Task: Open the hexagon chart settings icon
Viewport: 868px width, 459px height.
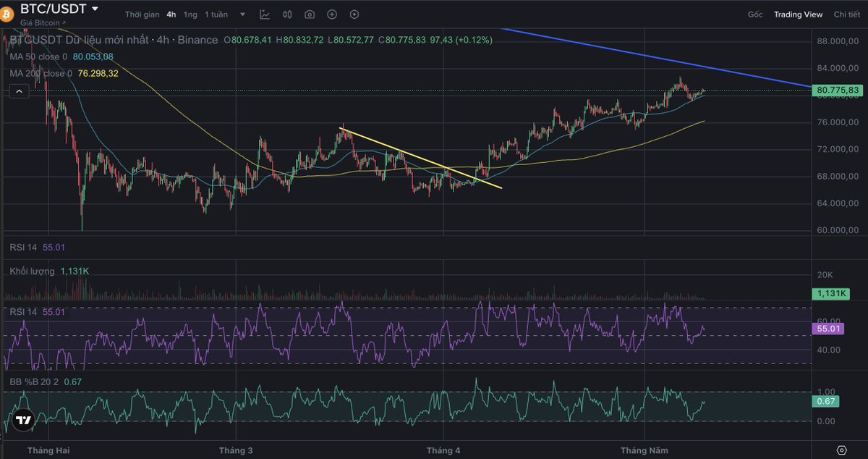Action: pos(354,14)
